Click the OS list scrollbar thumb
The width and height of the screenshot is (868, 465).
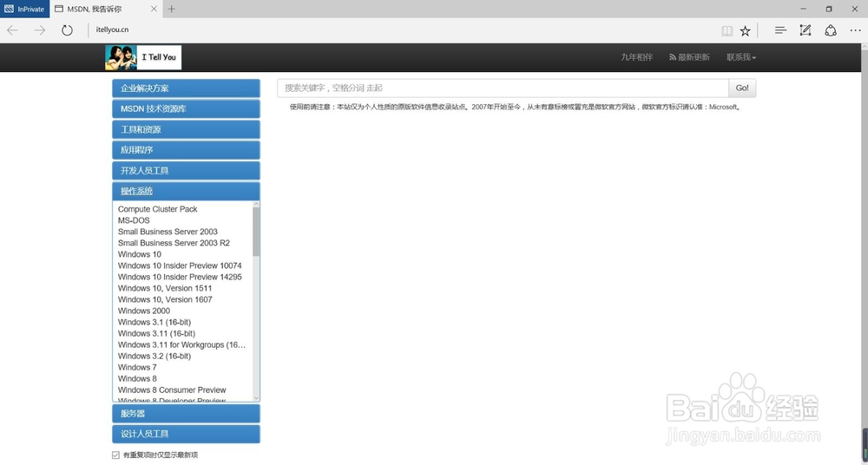[x=256, y=232]
